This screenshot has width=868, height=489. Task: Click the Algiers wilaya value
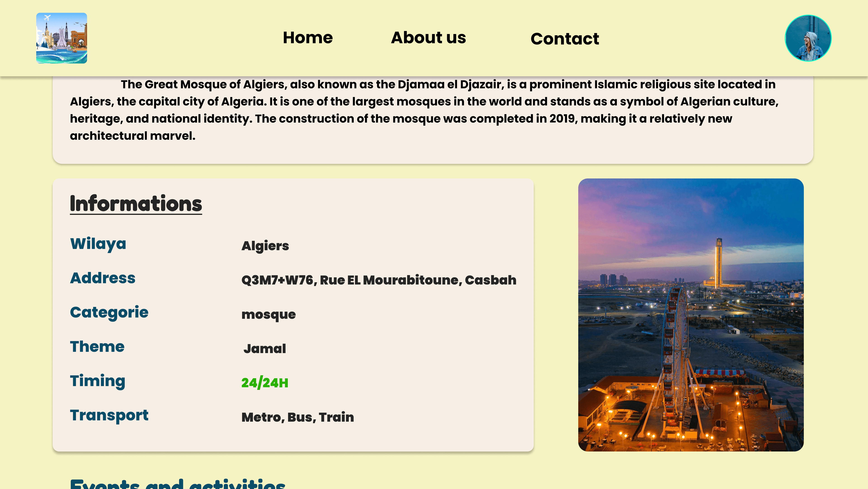click(x=265, y=246)
